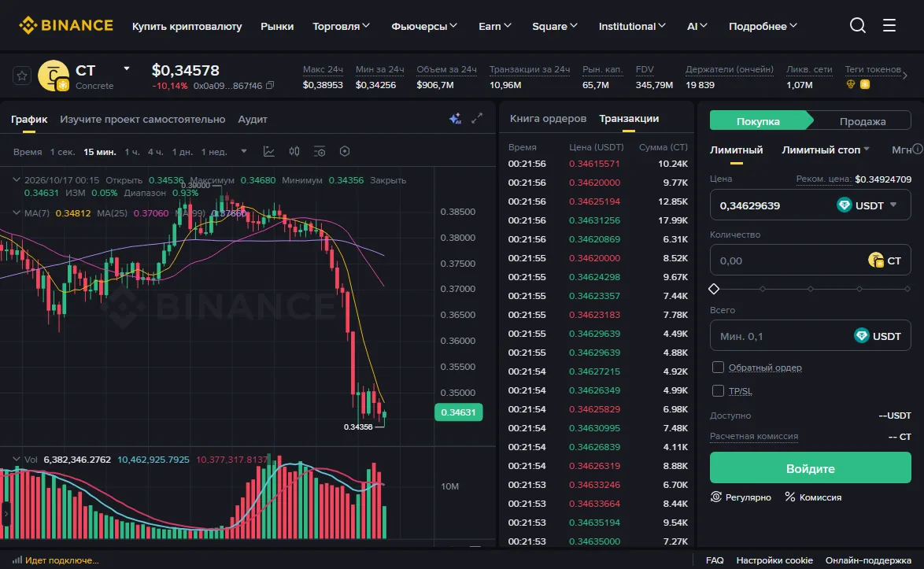Select the 1 ч. interval
The width and height of the screenshot is (924, 569).
(132, 152)
